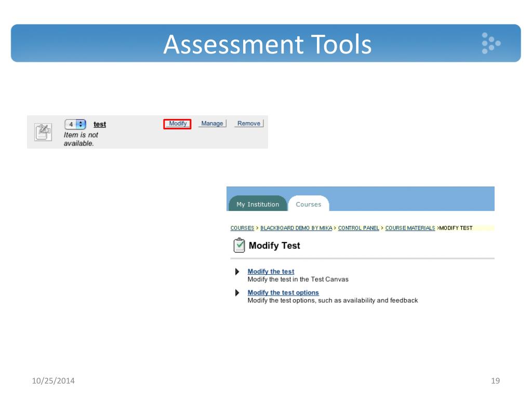Click the MODIFY TEST breadcrumb text
This screenshot has width=532, height=399.
(456, 228)
